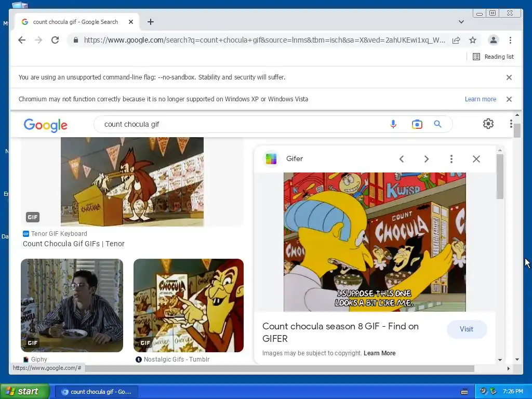Click the preview panel vertical scrollbar
Image resolution: width=532 pixels, height=399 pixels.
pos(500,177)
